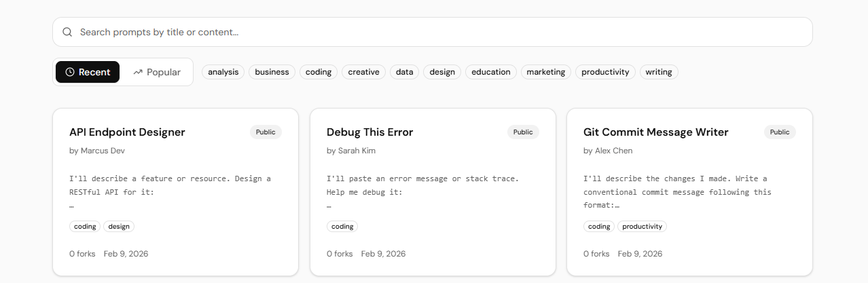The width and height of the screenshot is (868, 283).
Task: Select the marketing tag filter
Action: coord(545,72)
